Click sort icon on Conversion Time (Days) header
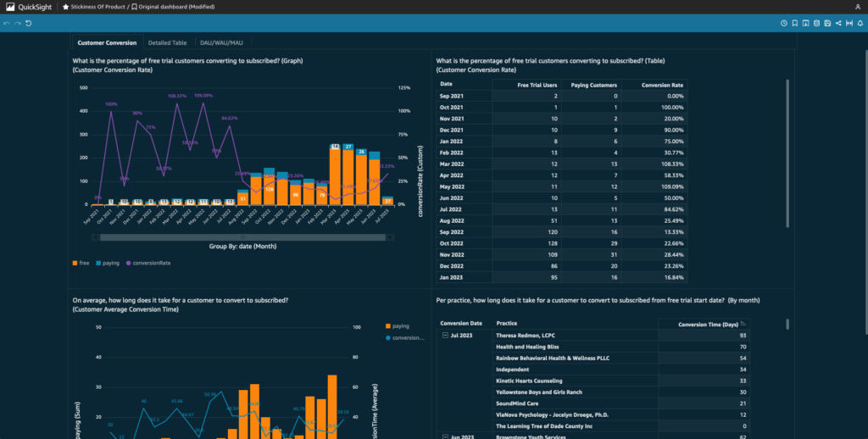Viewport: 868px width, 439px height. pyautogui.click(x=743, y=324)
